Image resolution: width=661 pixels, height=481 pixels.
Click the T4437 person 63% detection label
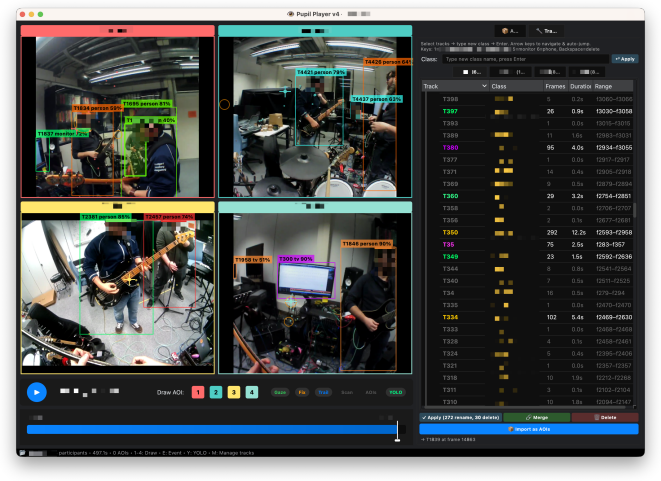[376, 99]
